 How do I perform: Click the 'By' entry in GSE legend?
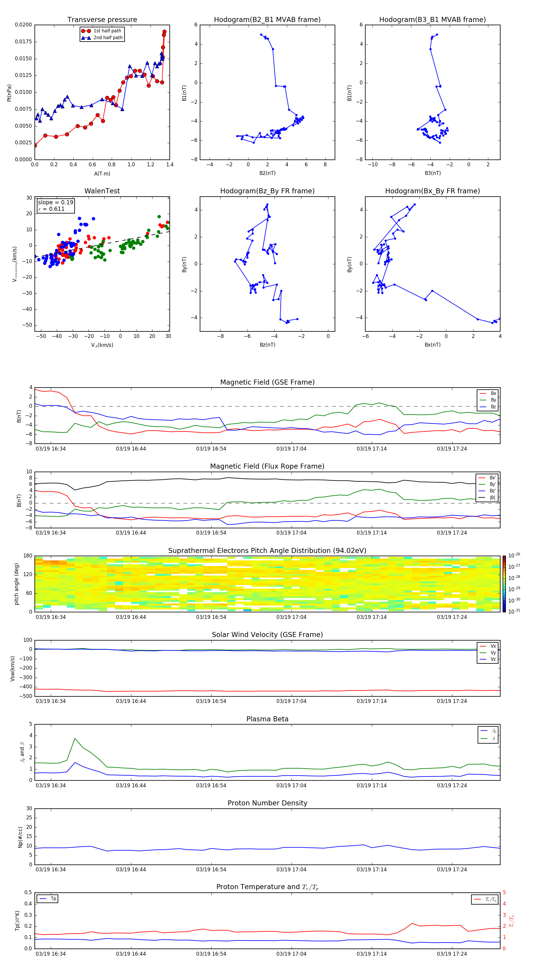pos(488,400)
